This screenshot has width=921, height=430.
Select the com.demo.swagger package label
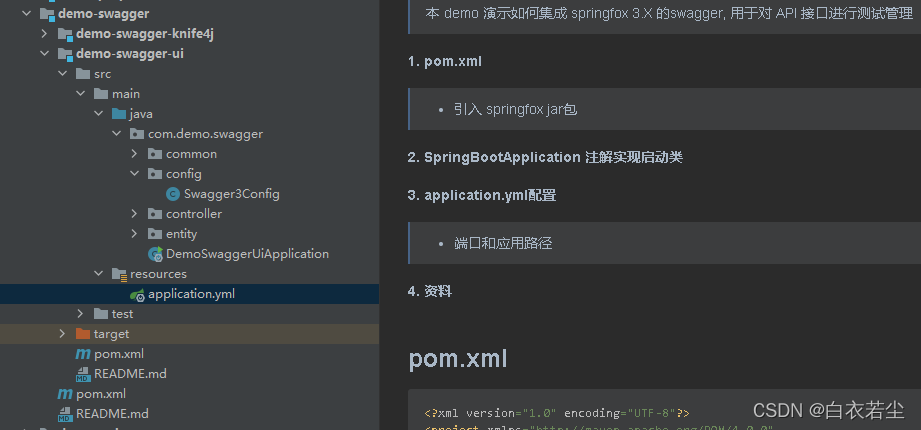click(206, 133)
